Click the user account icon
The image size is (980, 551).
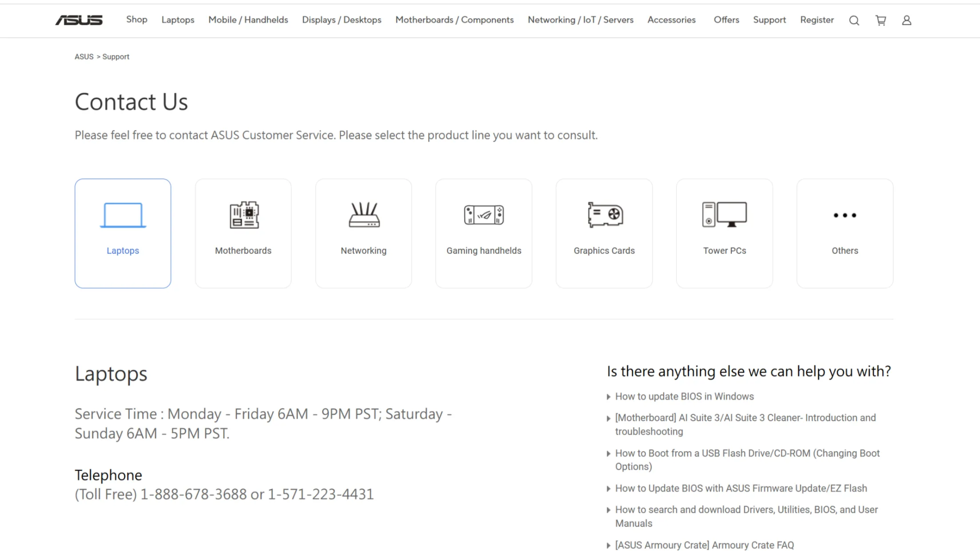(x=907, y=20)
